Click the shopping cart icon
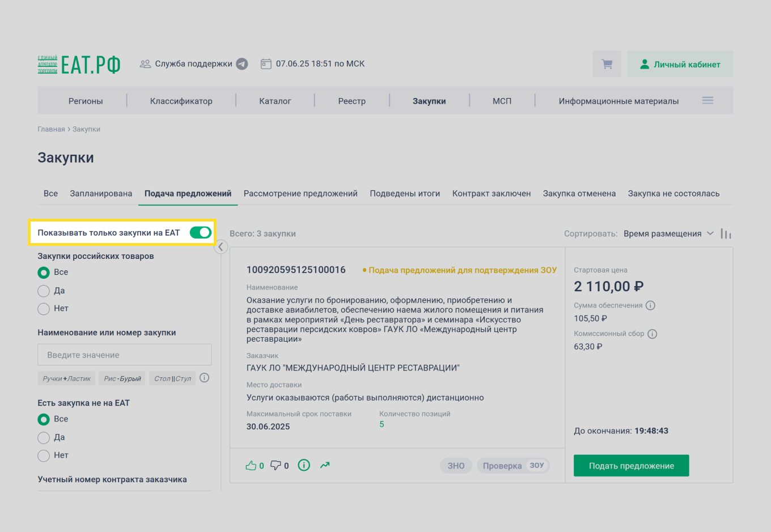771x532 pixels. tap(607, 63)
